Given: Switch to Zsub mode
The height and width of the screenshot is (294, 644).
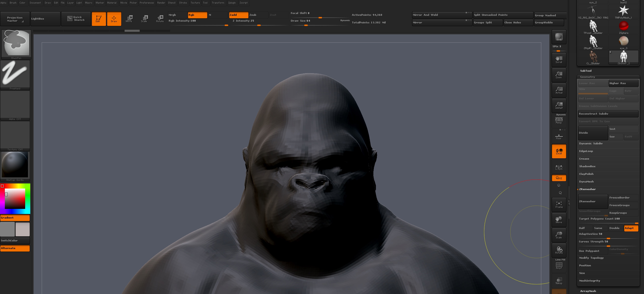Looking at the screenshot, I should [258, 15].
